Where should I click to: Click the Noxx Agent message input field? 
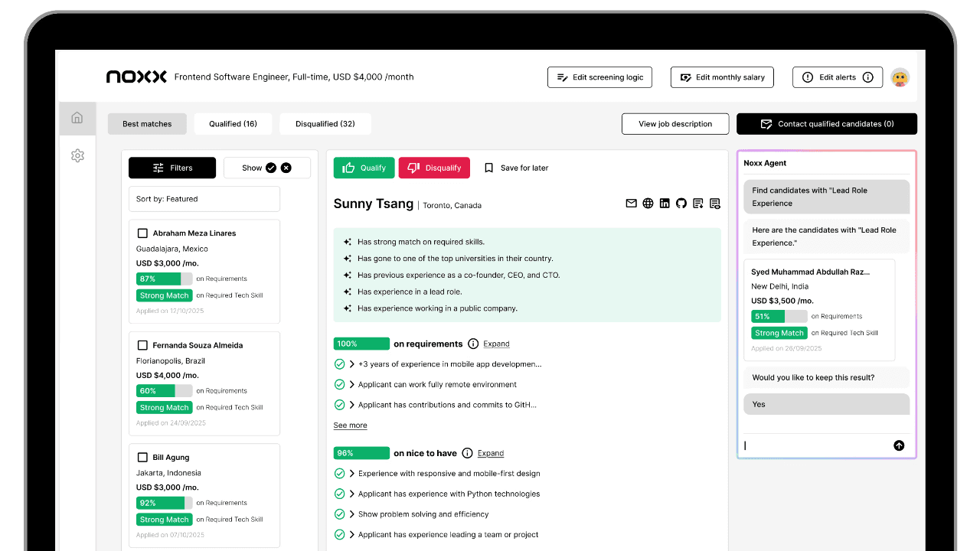click(816, 445)
